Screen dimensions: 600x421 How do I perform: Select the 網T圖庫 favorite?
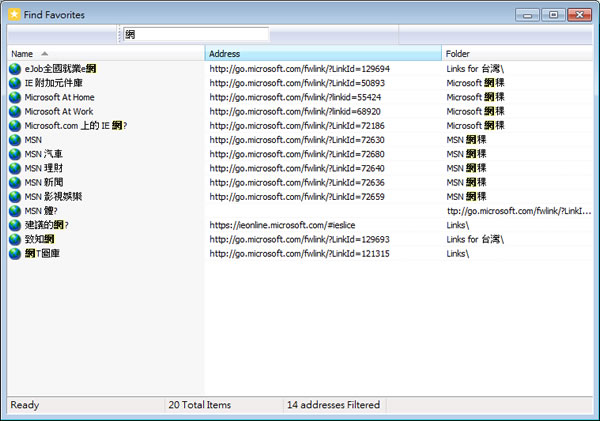pyautogui.click(x=42, y=253)
